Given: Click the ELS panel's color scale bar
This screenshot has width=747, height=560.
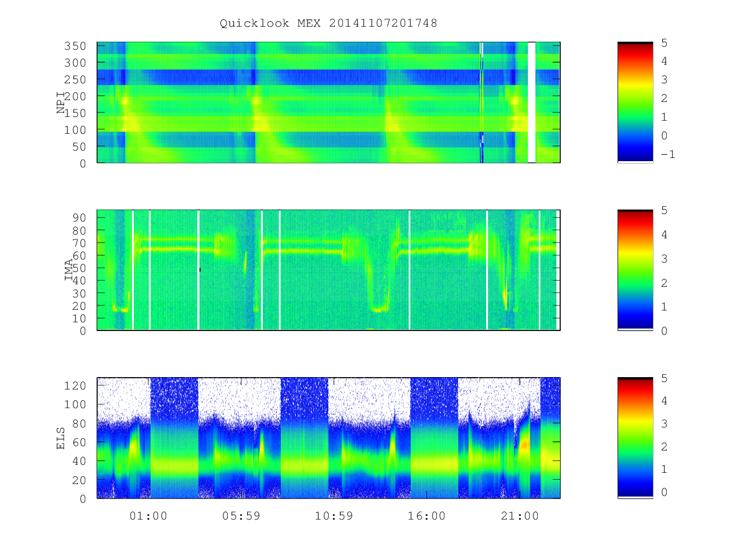Looking at the screenshot, I should (635, 438).
